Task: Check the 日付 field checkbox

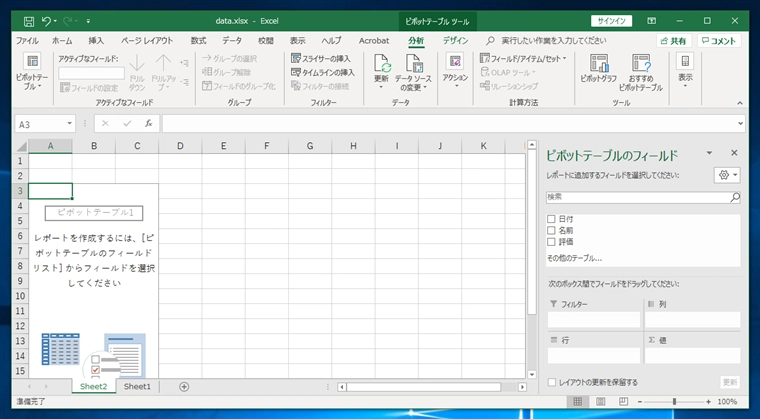Action: point(552,219)
